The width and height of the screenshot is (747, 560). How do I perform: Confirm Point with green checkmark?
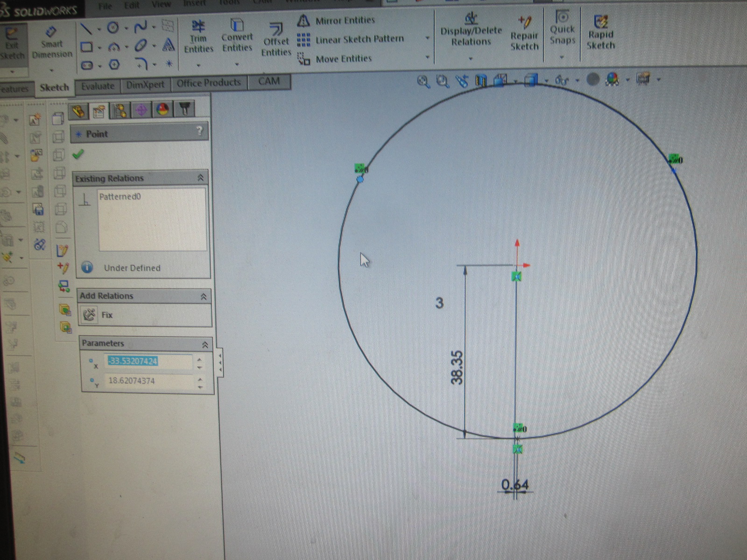(78, 154)
